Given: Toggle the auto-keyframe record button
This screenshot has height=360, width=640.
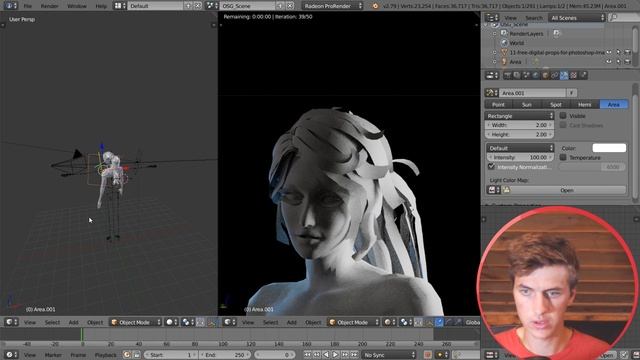Looking at the screenshot, I should pos(427,355).
